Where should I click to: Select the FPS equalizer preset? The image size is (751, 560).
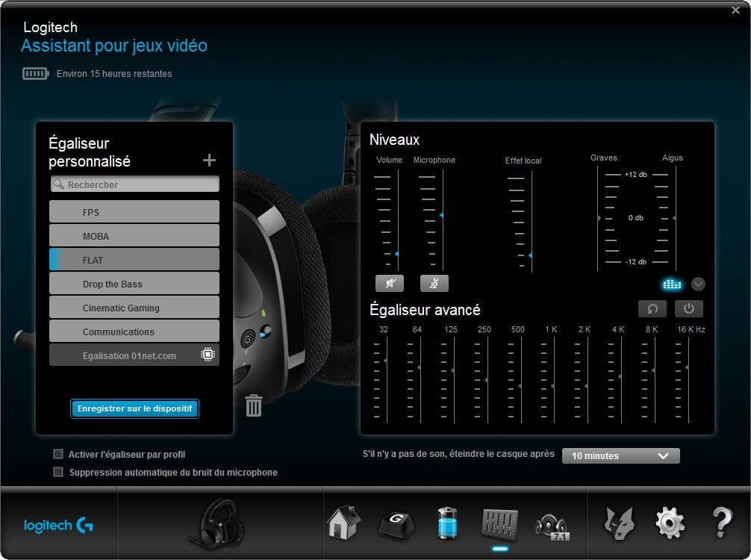point(134,212)
